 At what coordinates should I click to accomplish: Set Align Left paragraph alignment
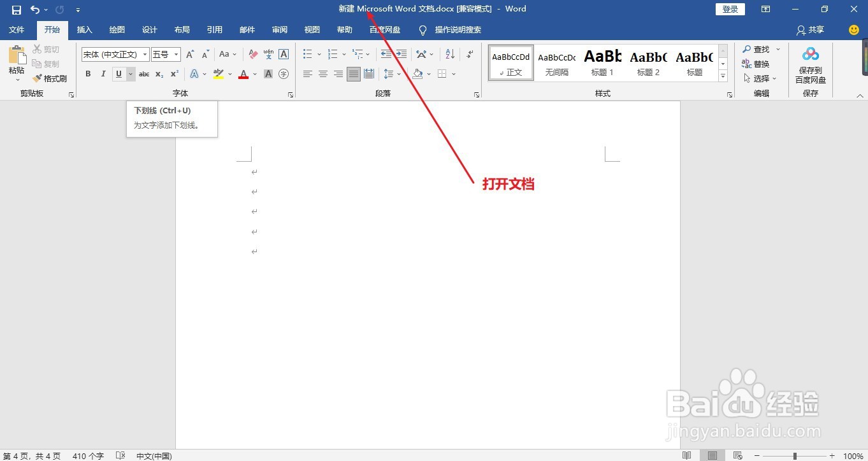pos(308,74)
